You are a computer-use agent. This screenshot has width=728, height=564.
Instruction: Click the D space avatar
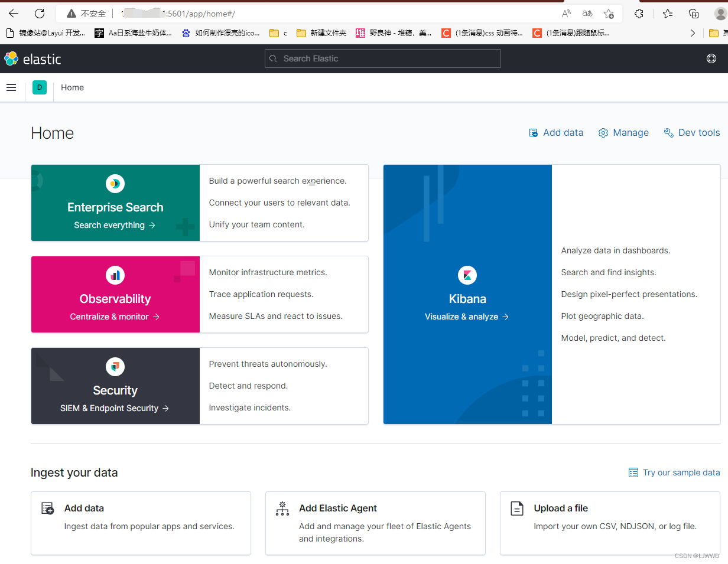point(40,87)
